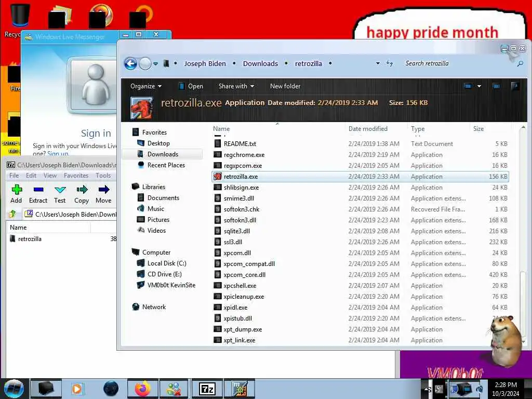Open the Share with dropdown
The height and width of the screenshot is (399, 532).
pyautogui.click(x=236, y=86)
